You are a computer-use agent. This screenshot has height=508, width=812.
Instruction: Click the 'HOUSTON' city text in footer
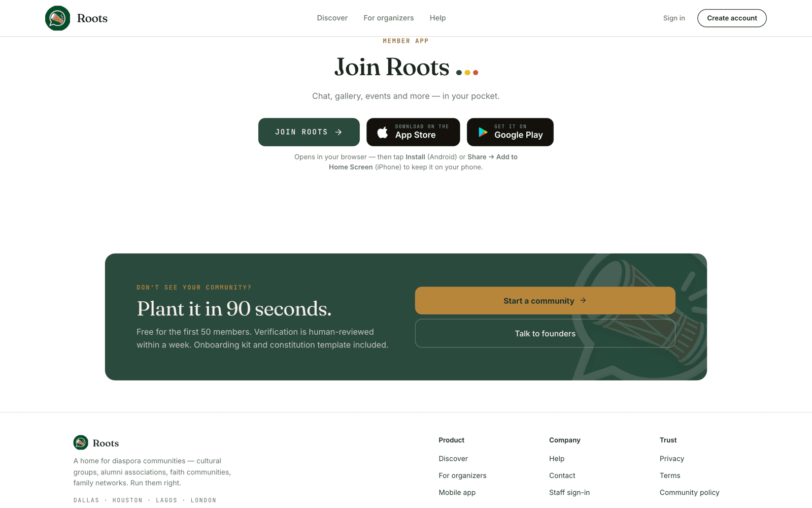point(127,500)
